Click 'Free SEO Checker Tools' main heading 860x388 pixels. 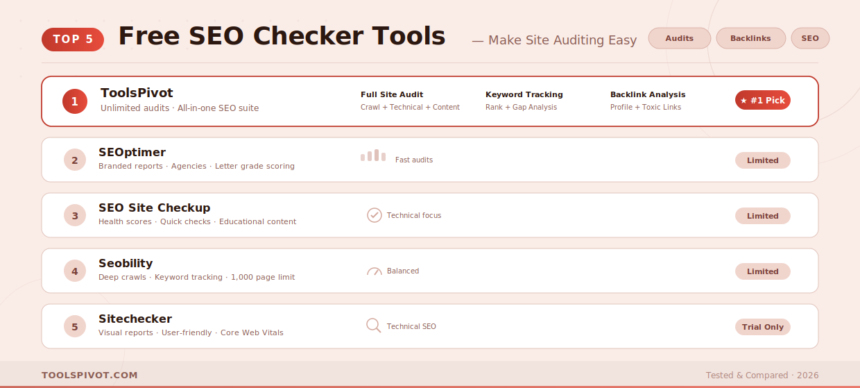tap(282, 37)
